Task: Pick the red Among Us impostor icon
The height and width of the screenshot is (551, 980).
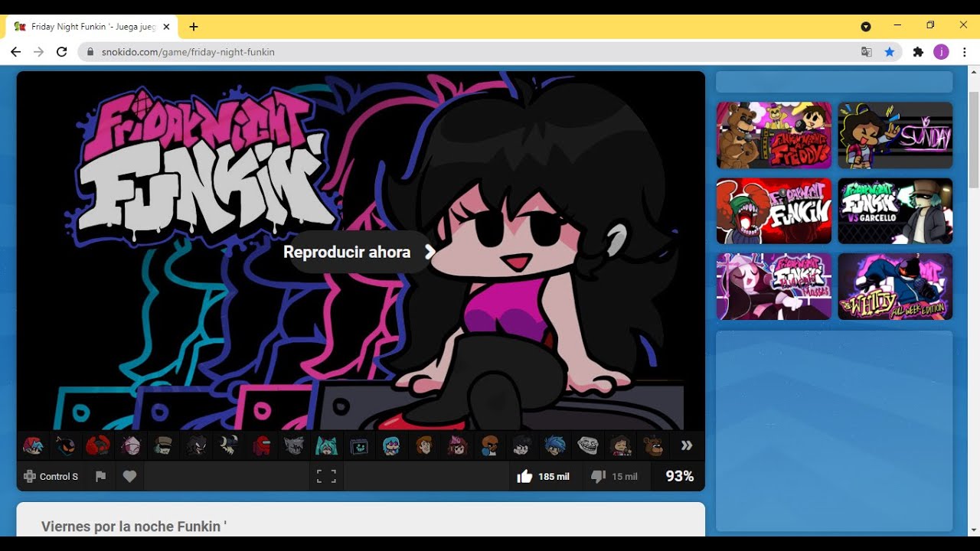Action: [x=262, y=445]
